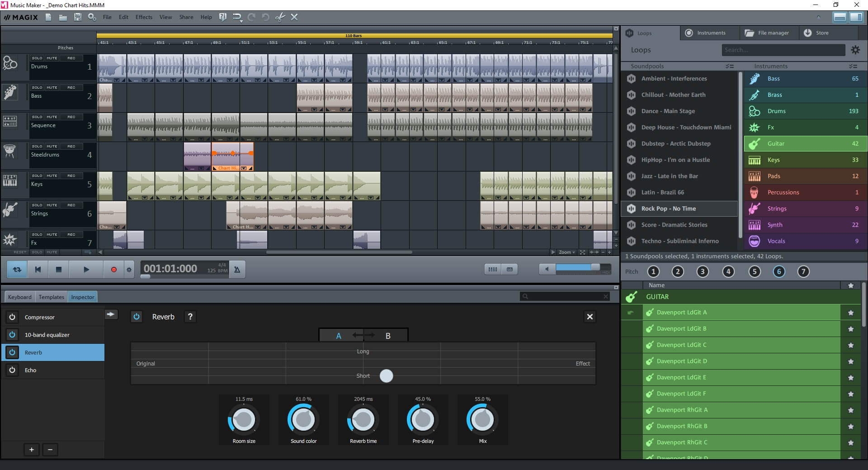Toggle loop playback mode icon
The image size is (868, 470).
click(17, 270)
